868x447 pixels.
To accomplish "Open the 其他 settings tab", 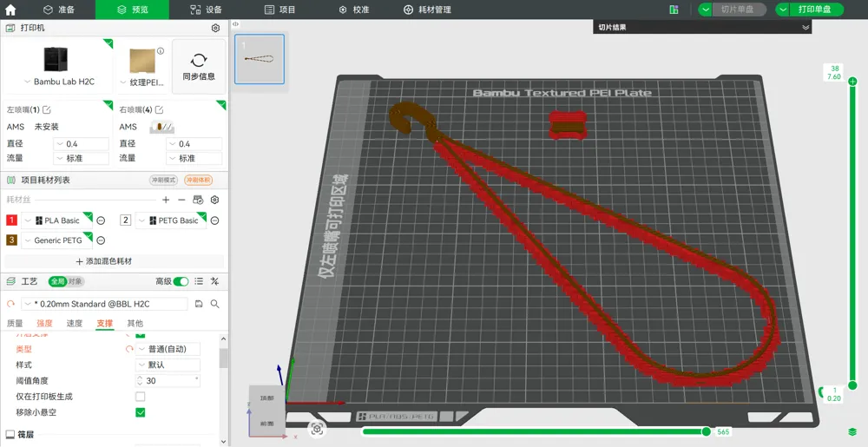I will (135, 323).
